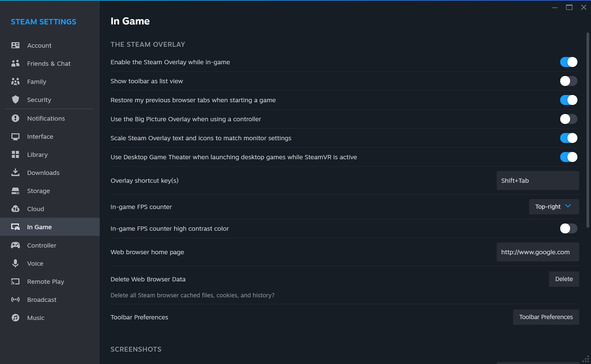Screen dimensions: 591x364
Task: Go to the Remote Play section
Action: pos(46,281)
